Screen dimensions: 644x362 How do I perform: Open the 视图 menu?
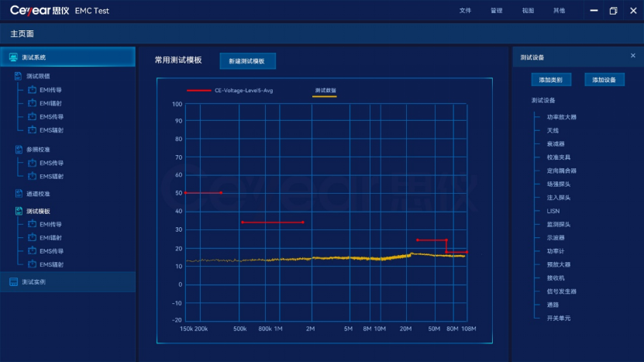click(528, 11)
